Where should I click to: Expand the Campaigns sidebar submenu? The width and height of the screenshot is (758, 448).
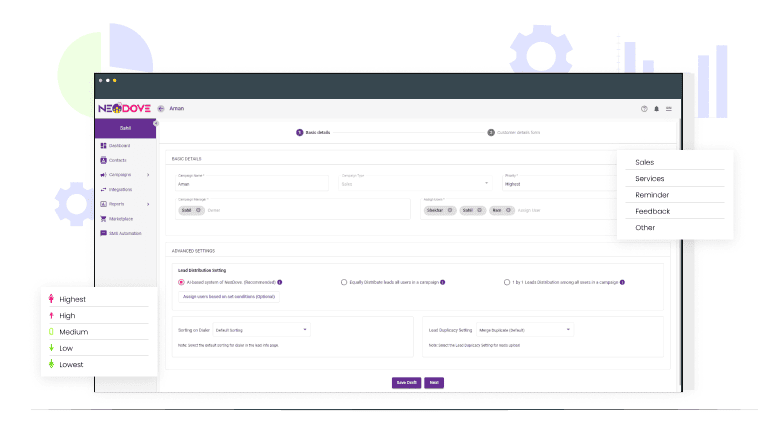tap(148, 175)
